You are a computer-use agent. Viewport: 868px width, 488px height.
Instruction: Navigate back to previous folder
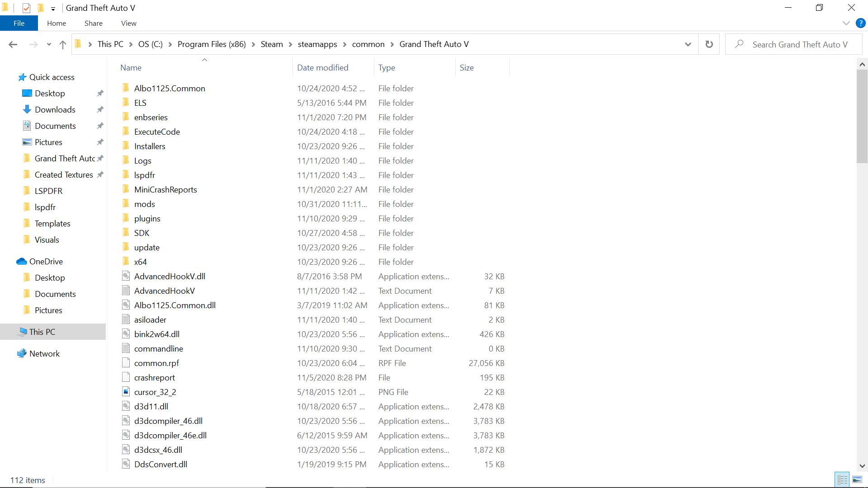pyautogui.click(x=13, y=44)
